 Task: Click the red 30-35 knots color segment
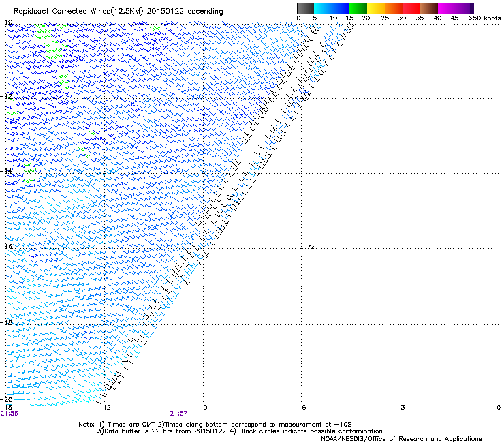411,8
